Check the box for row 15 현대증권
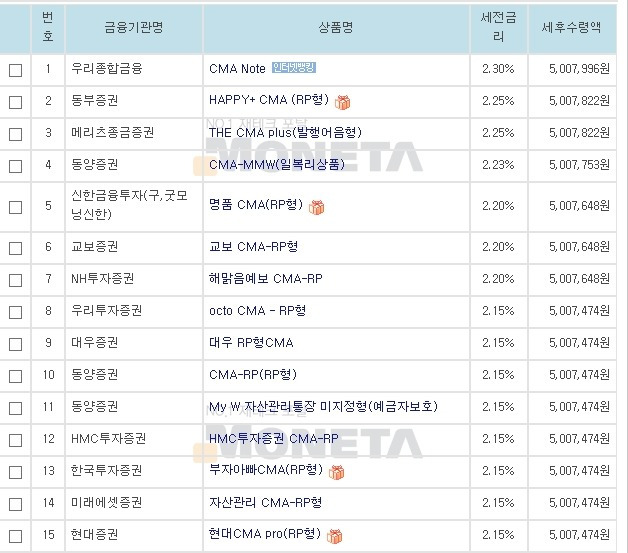628x553 pixels. [x=15, y=536]
